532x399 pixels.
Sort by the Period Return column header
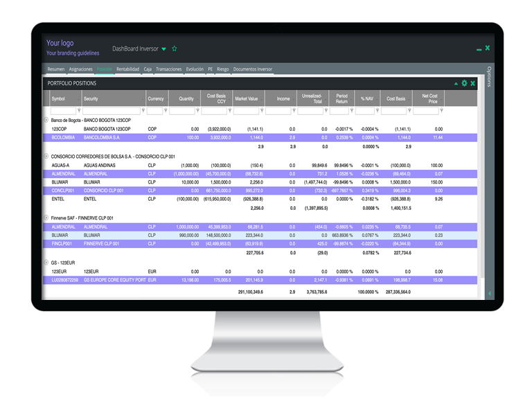342,99
